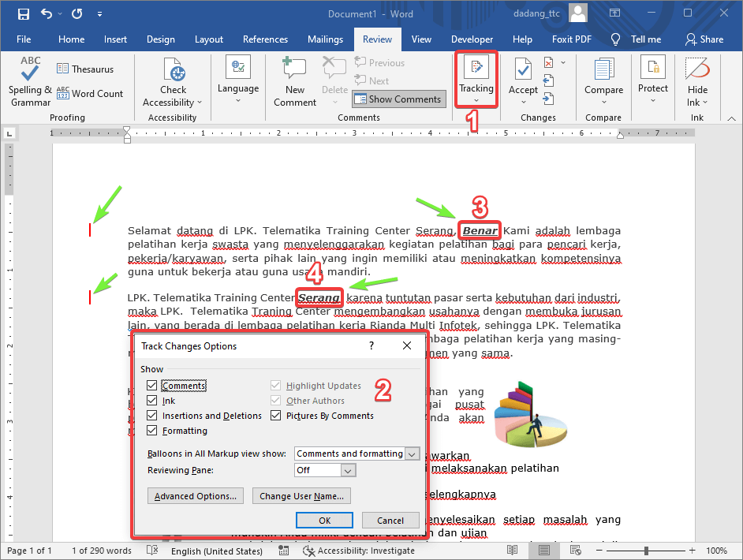This screenshot has width=743, height=560.
Task: Click the Accept changes icon
Action: pos(523,71)
